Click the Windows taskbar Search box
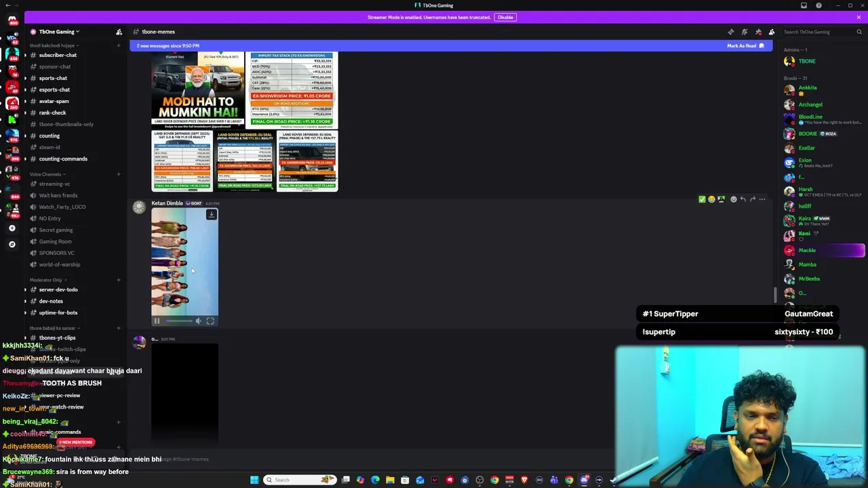This screenshot has height=488, width=868. (x=300, y=480)
